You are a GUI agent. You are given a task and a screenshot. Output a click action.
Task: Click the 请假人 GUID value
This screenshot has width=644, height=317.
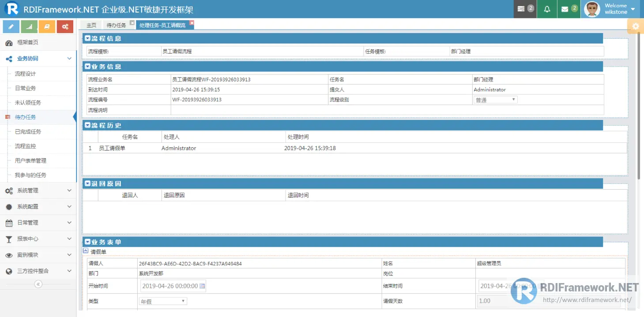(190, 264)
